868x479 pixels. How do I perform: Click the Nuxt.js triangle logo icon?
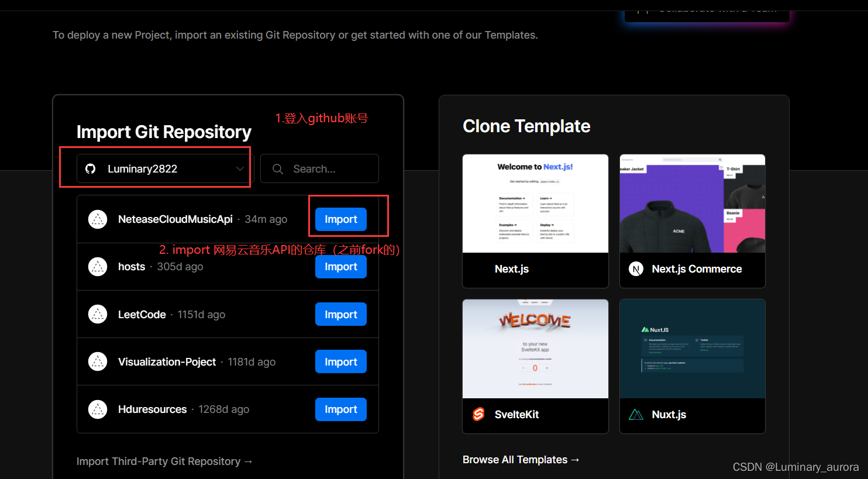coord(636,415)
